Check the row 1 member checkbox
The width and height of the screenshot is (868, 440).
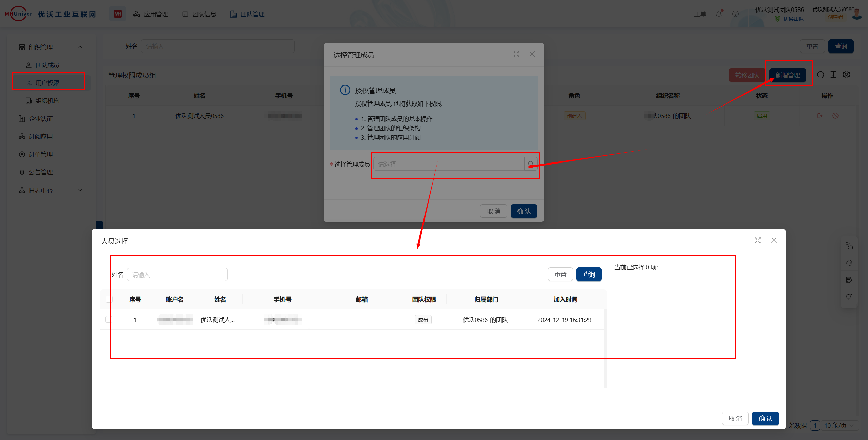click(x=109, y=319)
